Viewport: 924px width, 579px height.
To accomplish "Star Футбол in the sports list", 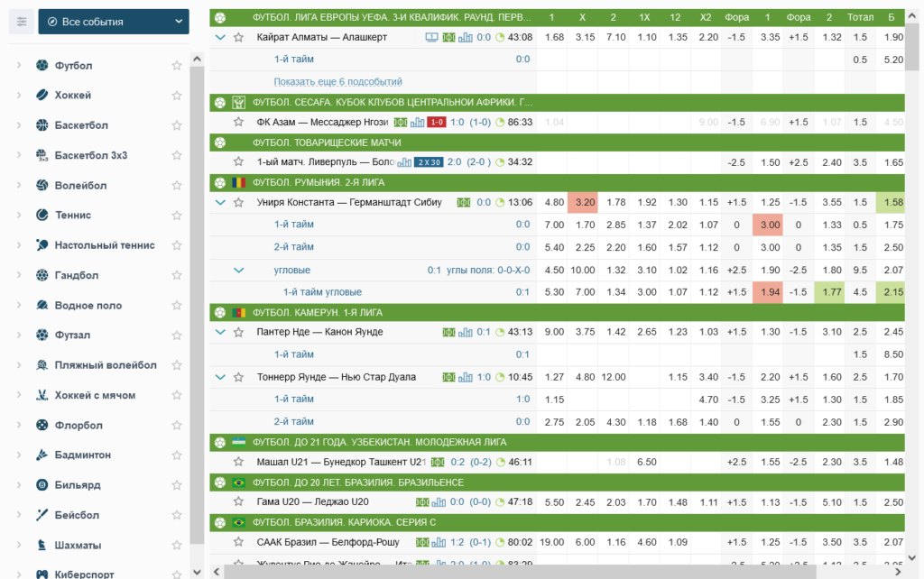I will (177, 66).
